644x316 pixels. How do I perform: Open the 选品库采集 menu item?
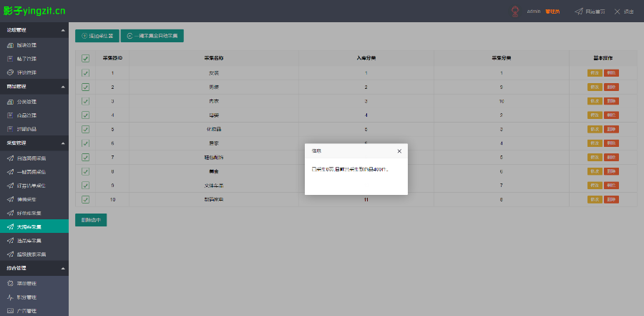[x=34, y=240]
